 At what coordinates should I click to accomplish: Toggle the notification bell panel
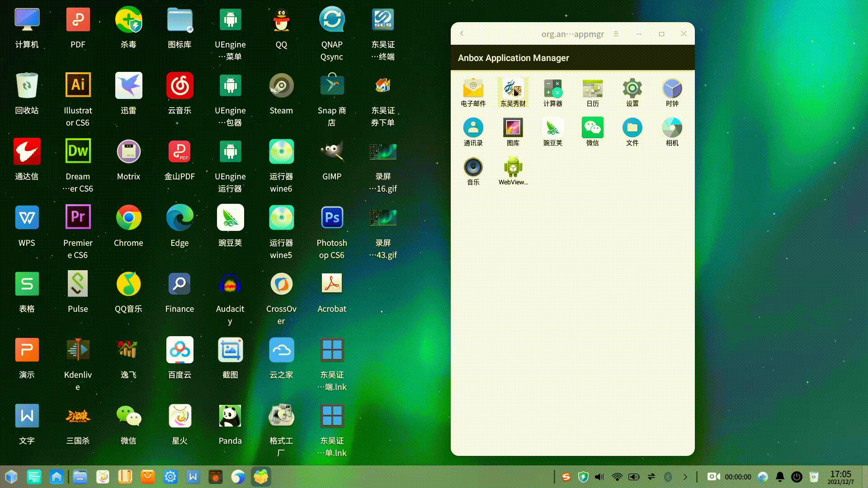click(x=780, y=476)
